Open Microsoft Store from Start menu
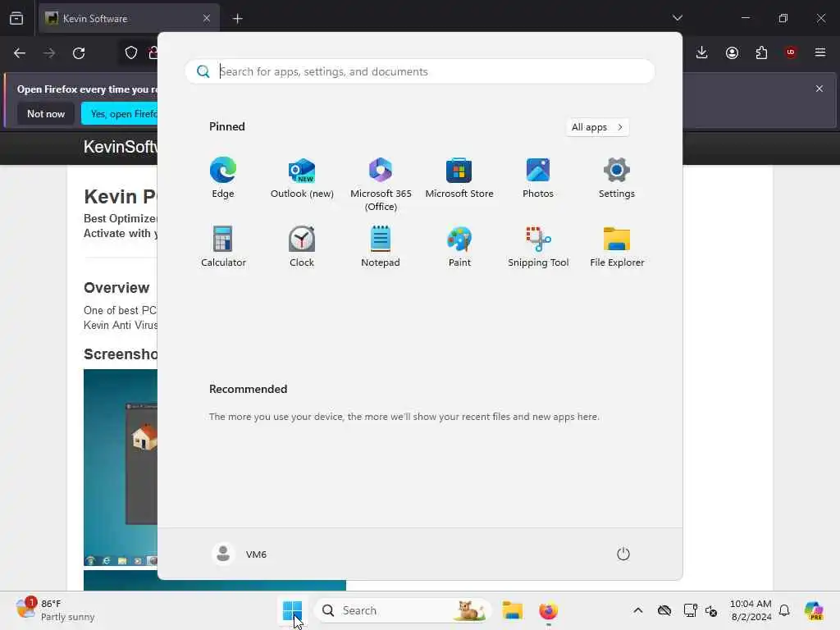This screenshot has height=630, width=840. pyautogui.click(x=459, y=178)
